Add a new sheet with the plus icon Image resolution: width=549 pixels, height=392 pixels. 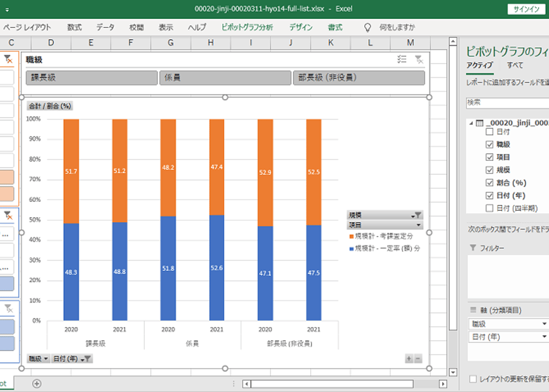(37, 384)
